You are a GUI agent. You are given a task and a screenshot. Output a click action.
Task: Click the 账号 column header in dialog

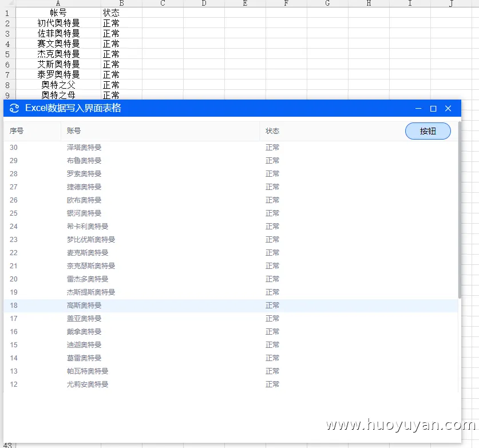pos(160,131)
